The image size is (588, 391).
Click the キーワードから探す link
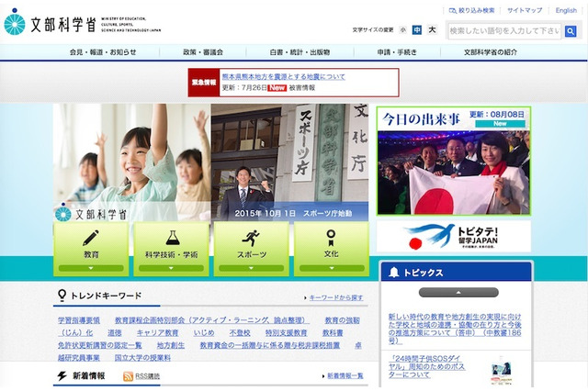336,297
